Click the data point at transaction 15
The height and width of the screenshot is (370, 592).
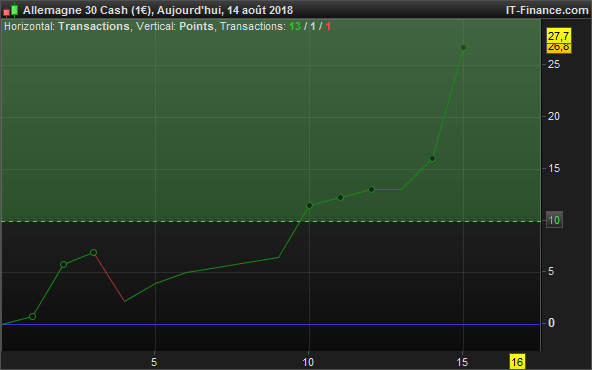464,48
